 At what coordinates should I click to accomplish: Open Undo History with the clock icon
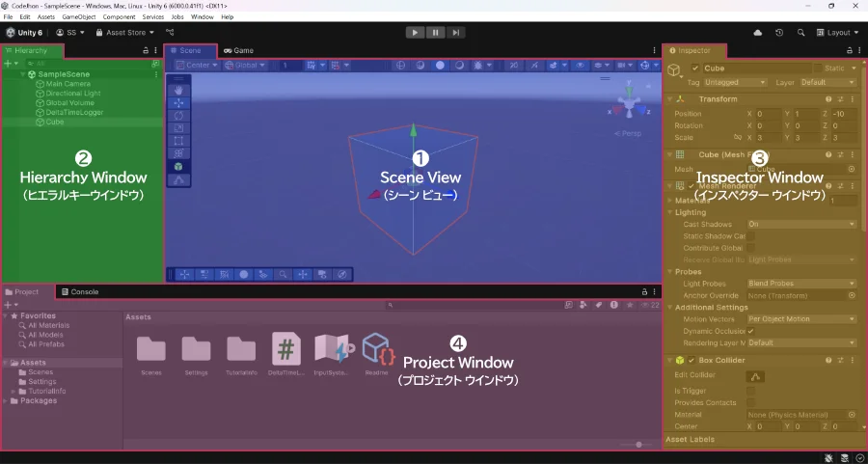[779, 33]
